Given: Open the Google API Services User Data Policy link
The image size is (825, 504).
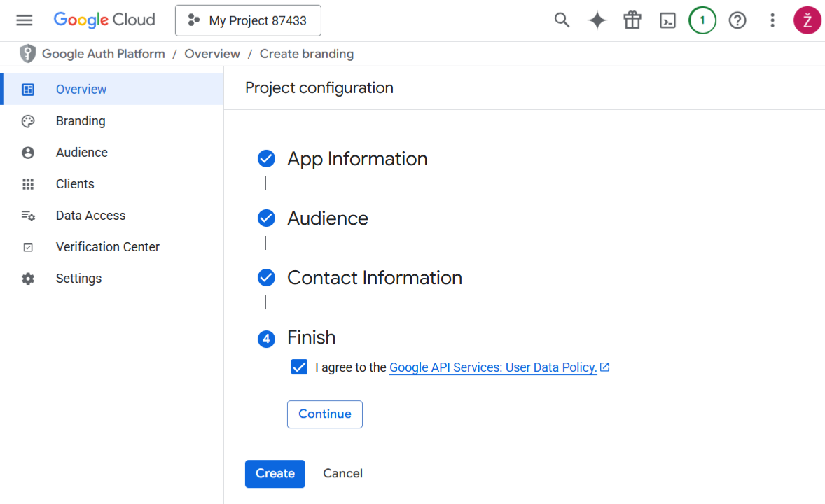Looking at the screenshot, I should pos(494,367).
